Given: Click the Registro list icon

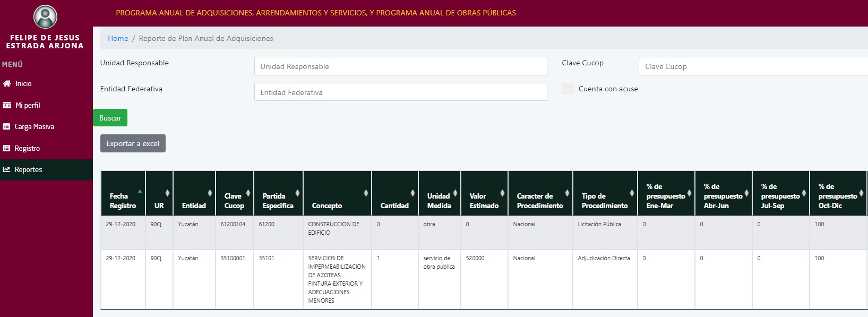Looking at the screenshot, I should (6, 148).
